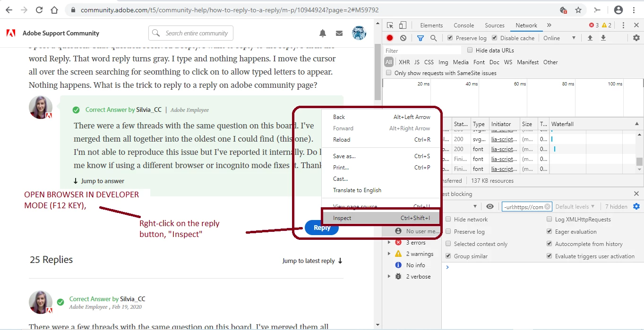Open the console settings blue gear icon
Viewport: 644px width, 330px height.
click(636, 207)
